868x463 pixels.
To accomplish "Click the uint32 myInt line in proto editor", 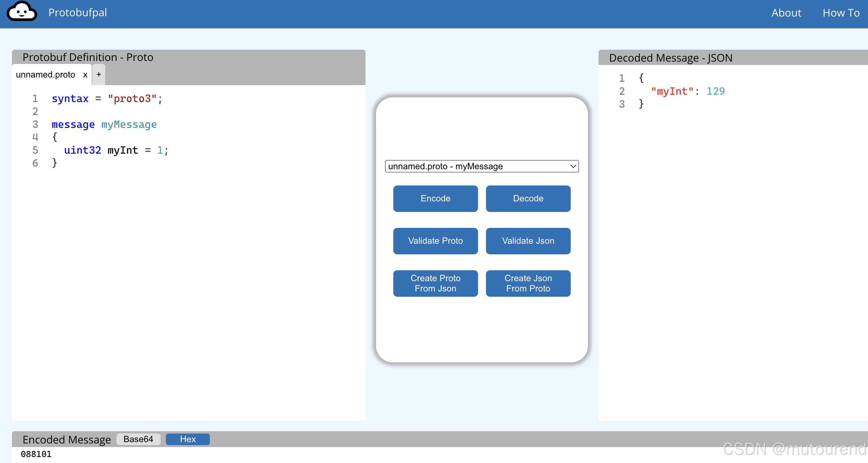I will (116, 150).
